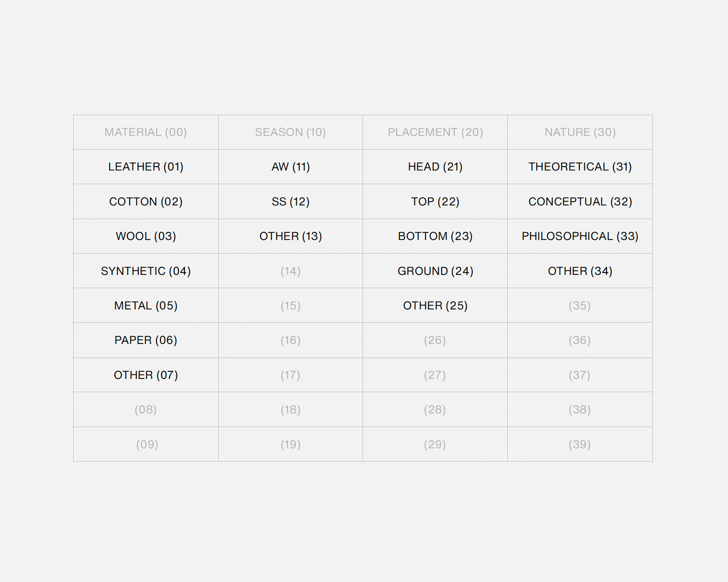Click the MATERIAL (00) column header
This screenshot has height=582, width=728.
click(x=146, y=132)
